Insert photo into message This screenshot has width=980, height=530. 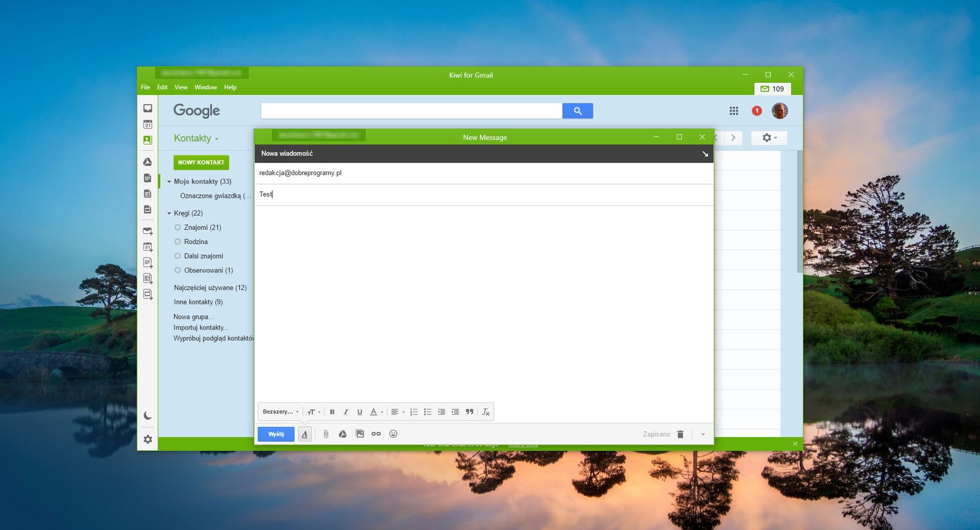tap(360, 434)
